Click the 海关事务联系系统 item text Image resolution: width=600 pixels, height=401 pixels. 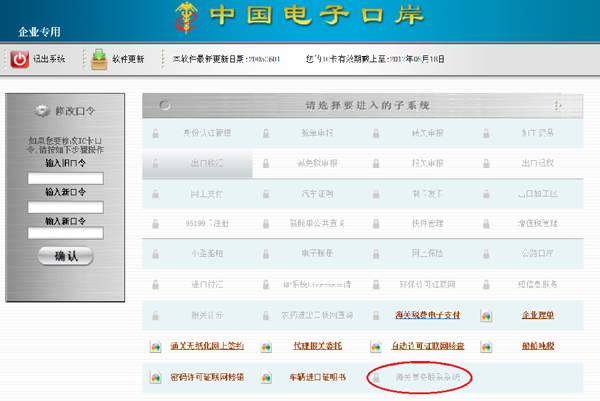pyautogui.click(x=427, y=377)
